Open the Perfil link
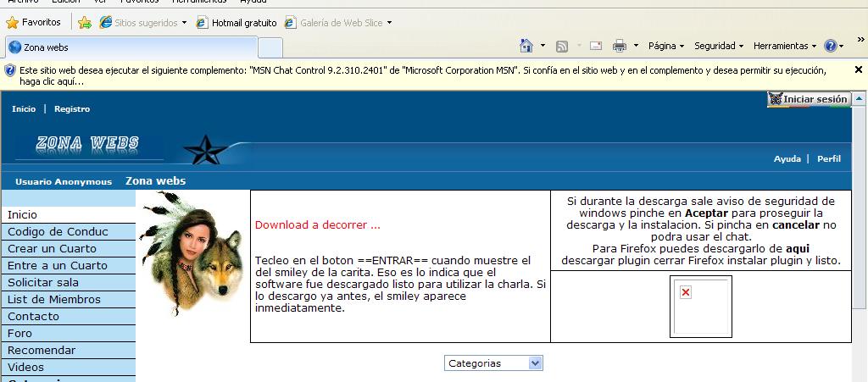The image size is (868, 382). click(x=829, y=158)
